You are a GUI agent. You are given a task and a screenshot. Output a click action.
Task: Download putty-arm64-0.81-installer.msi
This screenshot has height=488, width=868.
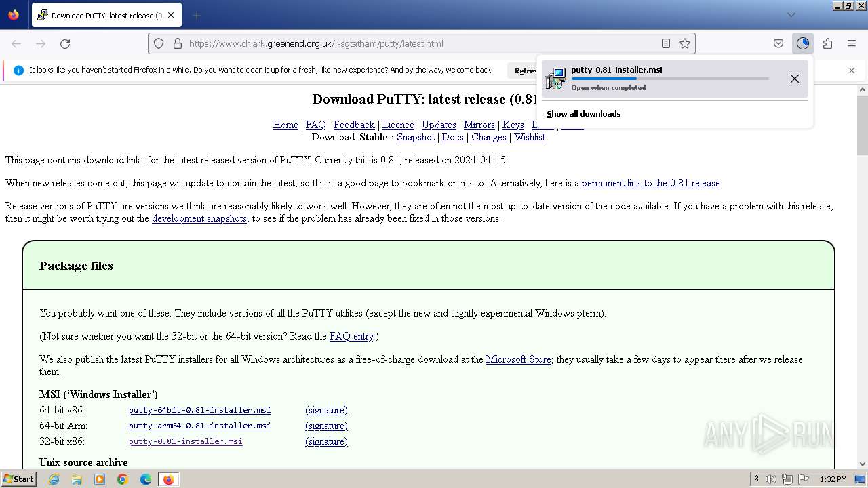(200, 426)
